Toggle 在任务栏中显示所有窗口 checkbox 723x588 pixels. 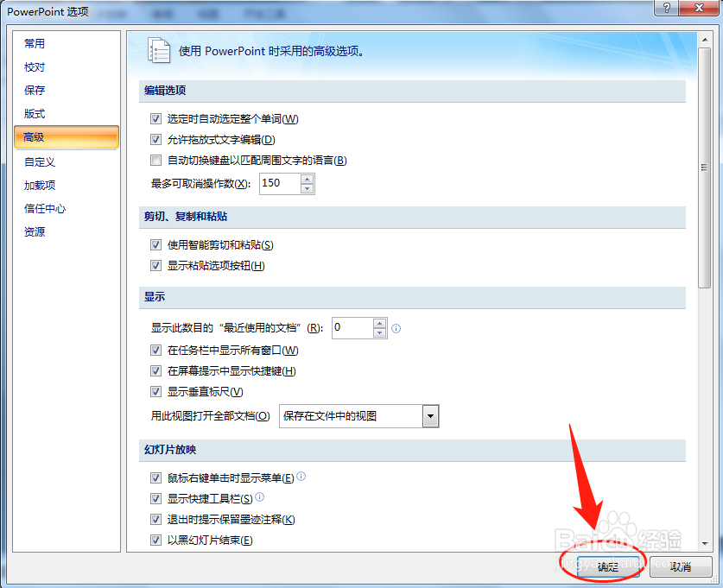pyautogui.click(x=155, y=351)
